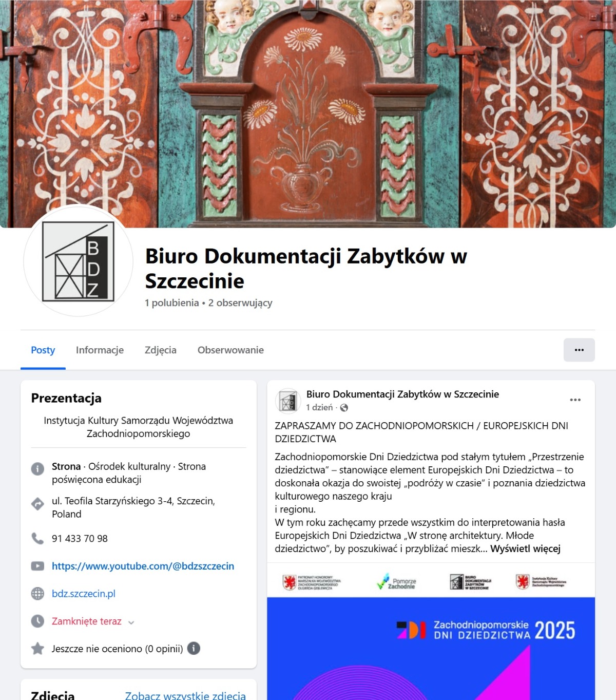The height and width of the screenshot is (700, 616).
Task: Open the post author avatar
Action: click(288, 401)
